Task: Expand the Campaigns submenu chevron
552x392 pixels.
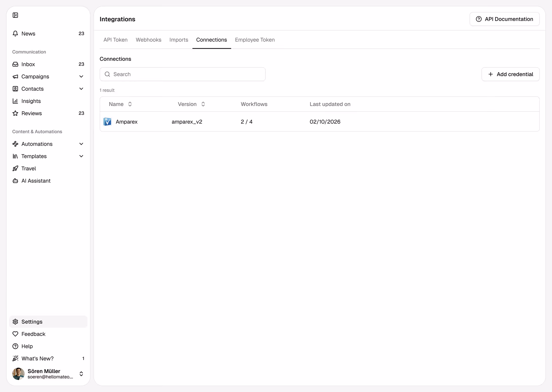Action: [x=81, y=76]
